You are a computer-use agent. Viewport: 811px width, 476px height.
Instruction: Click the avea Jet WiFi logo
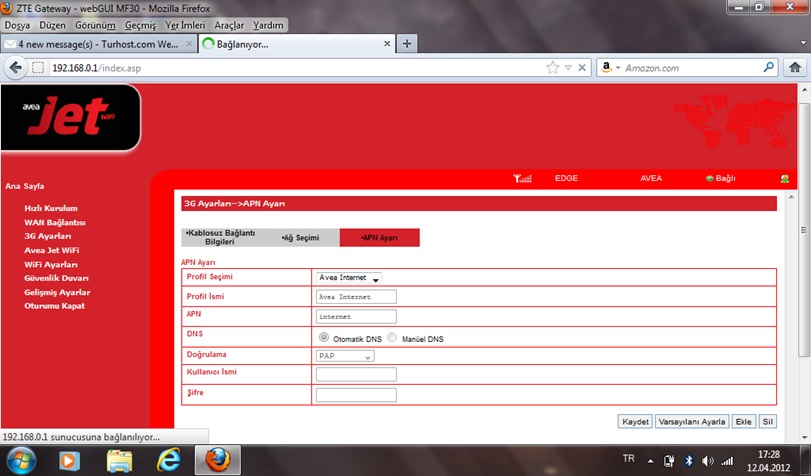(70, 117)
